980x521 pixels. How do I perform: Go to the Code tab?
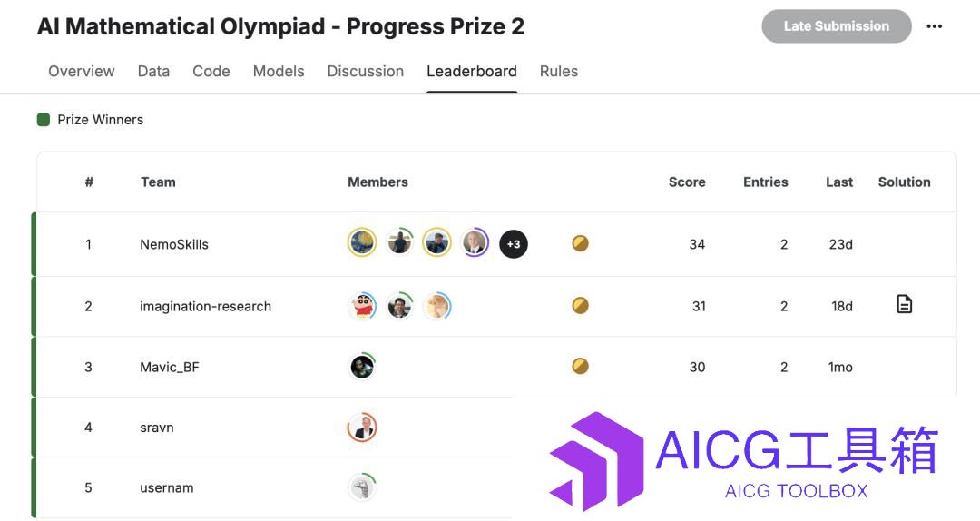211,72
